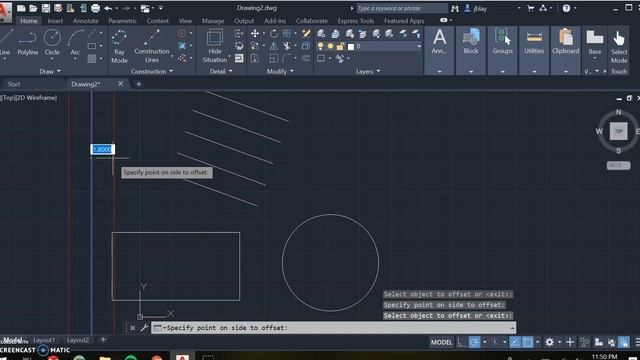
Task: Add a new drawing tab with plus
Action: coord(139,84)
